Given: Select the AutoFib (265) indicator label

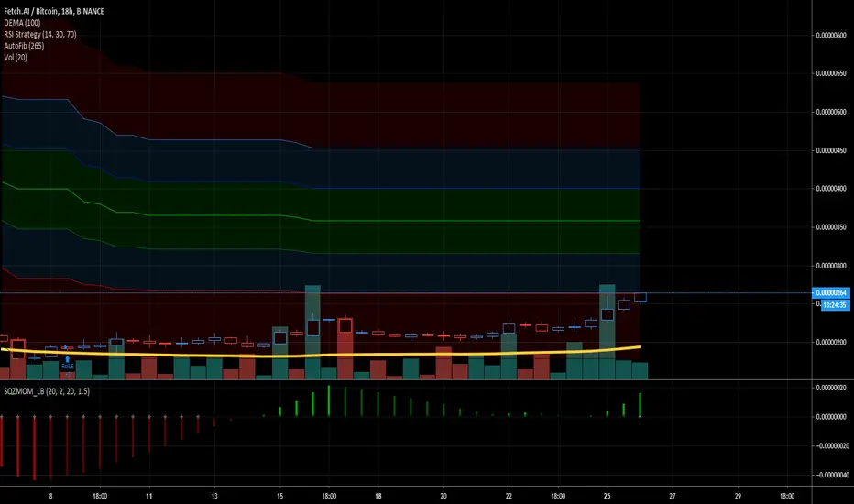Looking at the screenshot, I should pos(24,46).
